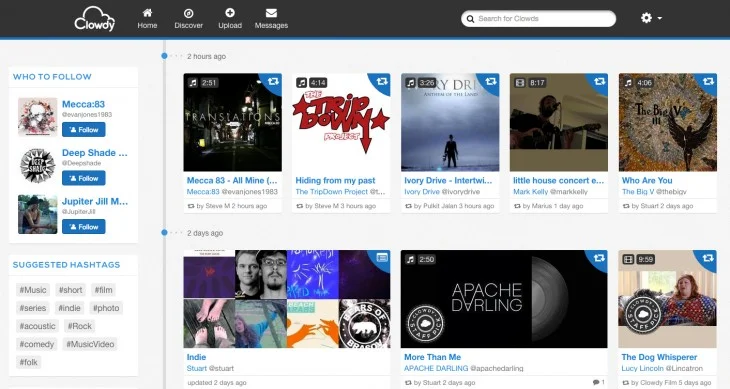Open Deep Shade profile name link

[x=95, y=153]
